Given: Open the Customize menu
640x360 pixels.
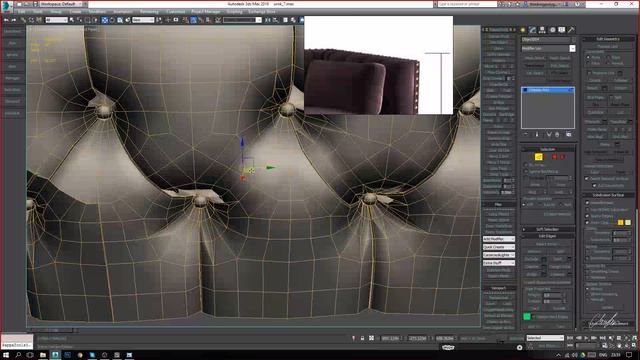Looking at the screenshot, I should pyautogui.click(x=176, y=12).
